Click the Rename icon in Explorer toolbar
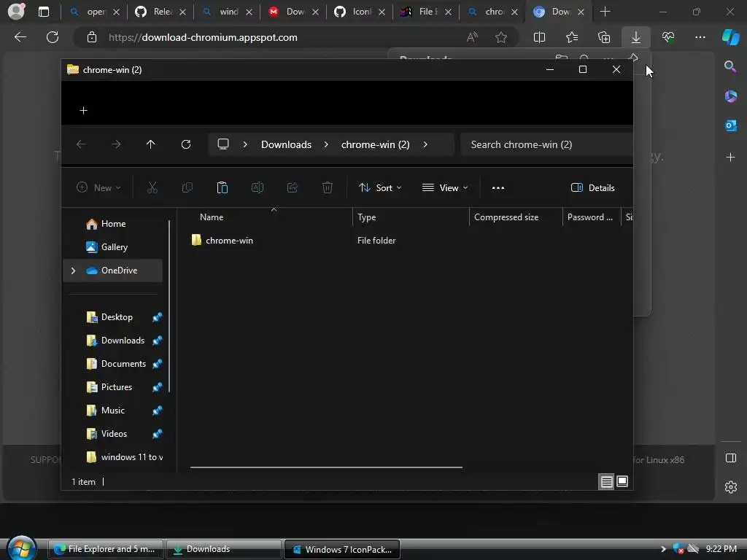 (x=258, y=187)
